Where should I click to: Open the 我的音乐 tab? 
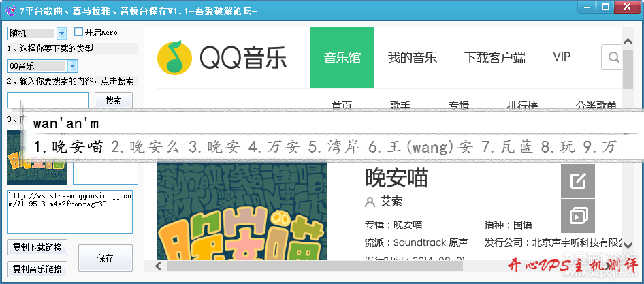point(412,57)
